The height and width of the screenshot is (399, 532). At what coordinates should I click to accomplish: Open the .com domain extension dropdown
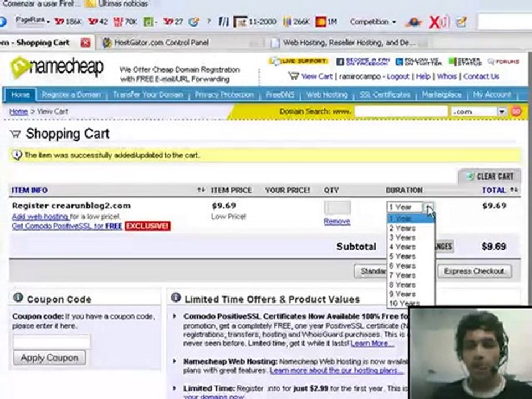pyautogui.click(x=479, y=111)
